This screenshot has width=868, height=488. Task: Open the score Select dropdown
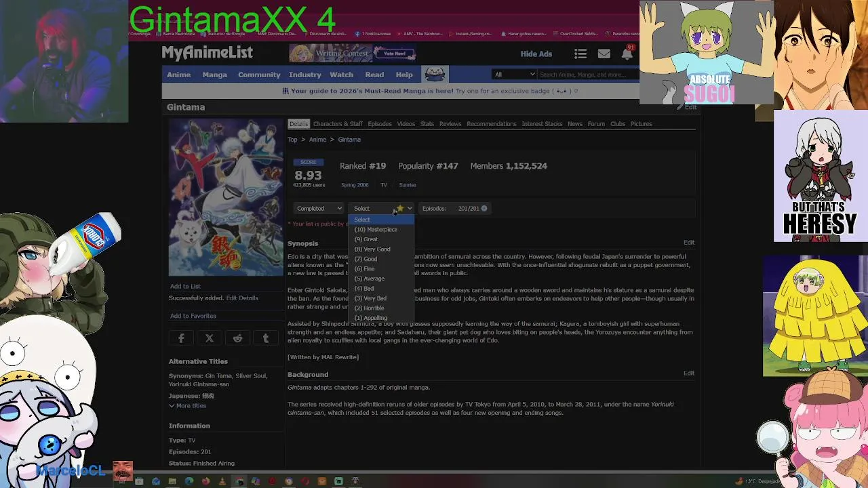point(382,208)
